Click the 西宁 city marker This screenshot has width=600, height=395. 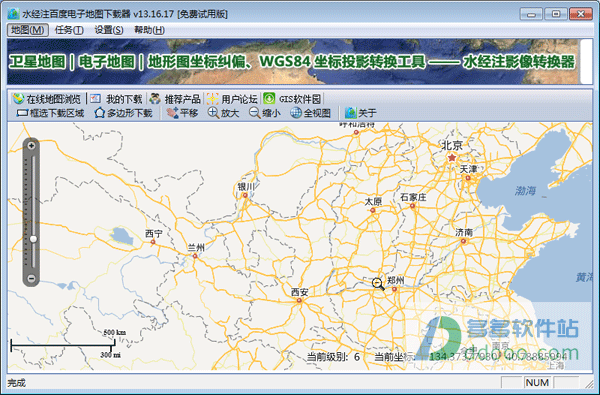tap(153, 242)
